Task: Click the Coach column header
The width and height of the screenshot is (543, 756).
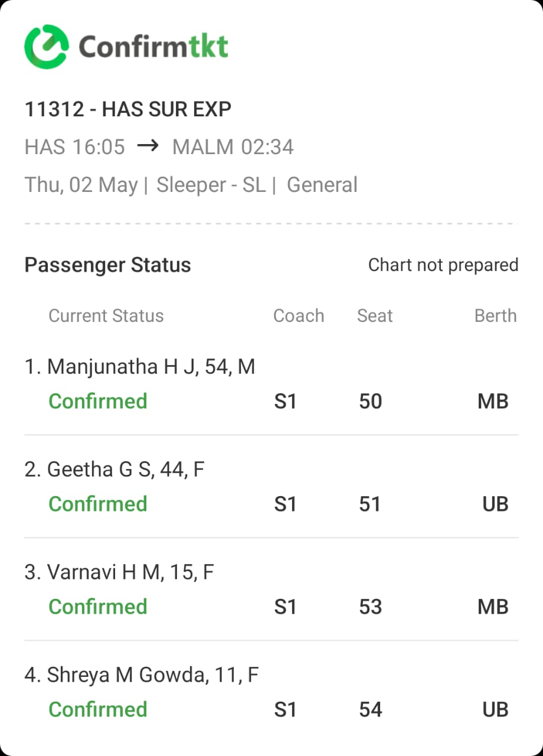Action: tap(299, 316)
